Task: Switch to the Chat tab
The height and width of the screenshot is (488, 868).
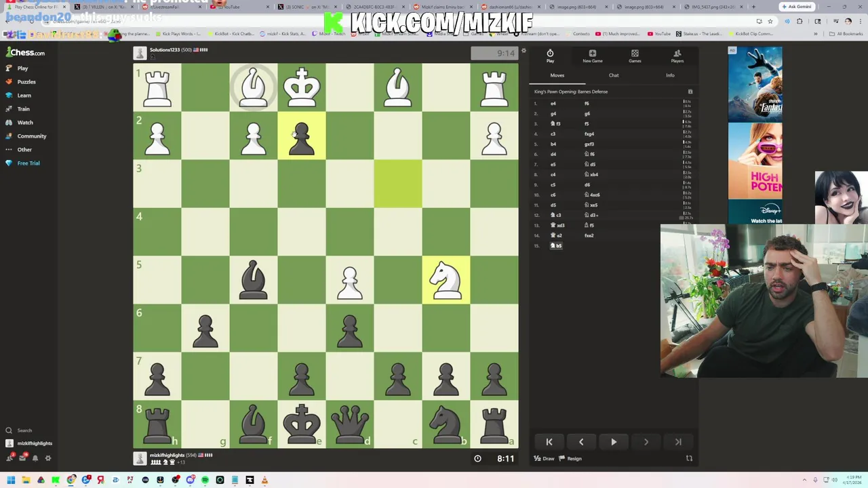Action: click(614, 75)
